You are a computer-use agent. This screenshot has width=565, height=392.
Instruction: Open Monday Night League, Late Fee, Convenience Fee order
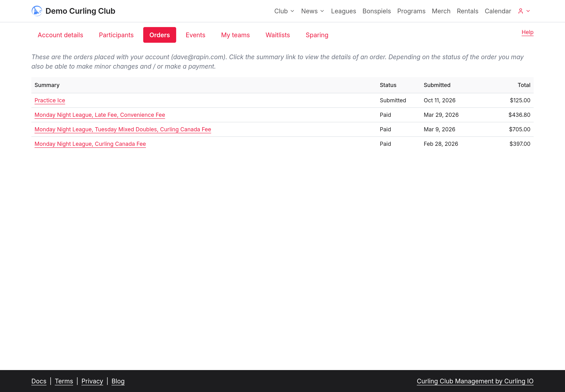[x=100, y=115]
